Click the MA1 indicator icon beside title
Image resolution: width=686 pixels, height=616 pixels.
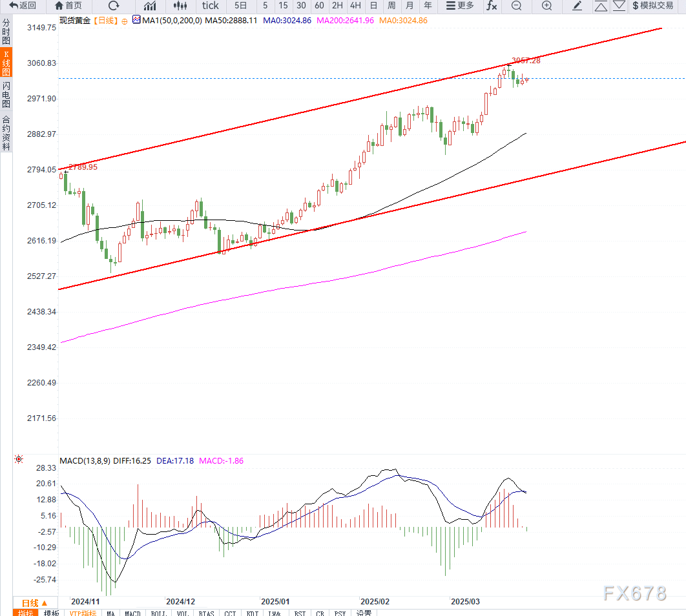click(x=136, y=20)
